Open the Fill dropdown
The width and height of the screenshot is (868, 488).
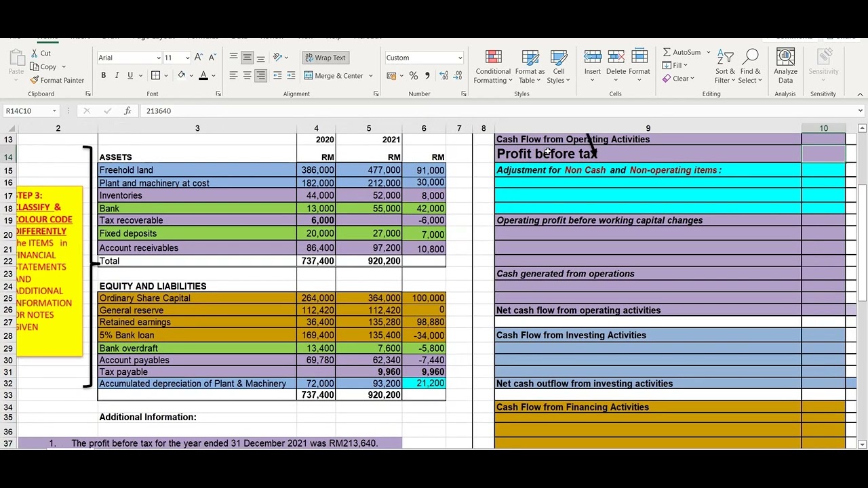(x=675, y=65)
